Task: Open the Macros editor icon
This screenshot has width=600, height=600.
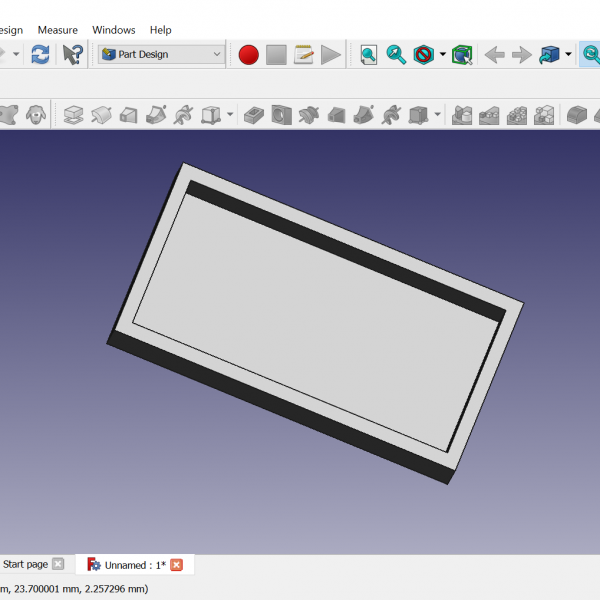Action: [x=304, y=55]
